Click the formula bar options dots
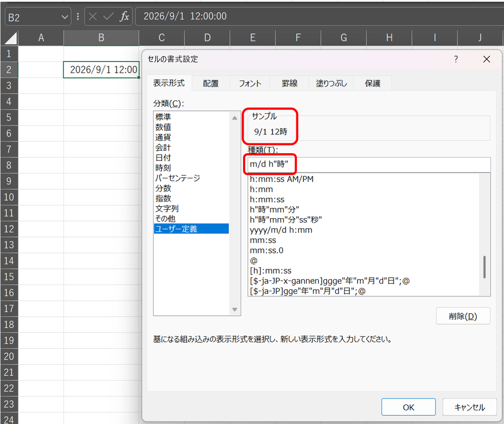The height and width of the screenshot is (424, 504). pos(78,16)
